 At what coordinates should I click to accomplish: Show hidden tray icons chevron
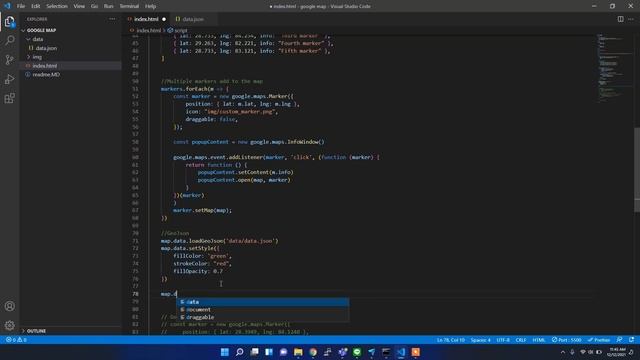[563, 352]
